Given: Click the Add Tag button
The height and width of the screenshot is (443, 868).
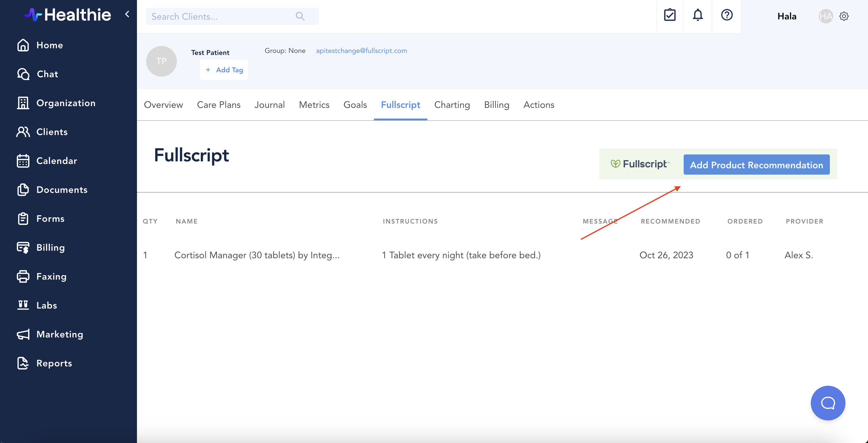Looking at the screenshot, I should pyautogui.click(x=224, y=70).
